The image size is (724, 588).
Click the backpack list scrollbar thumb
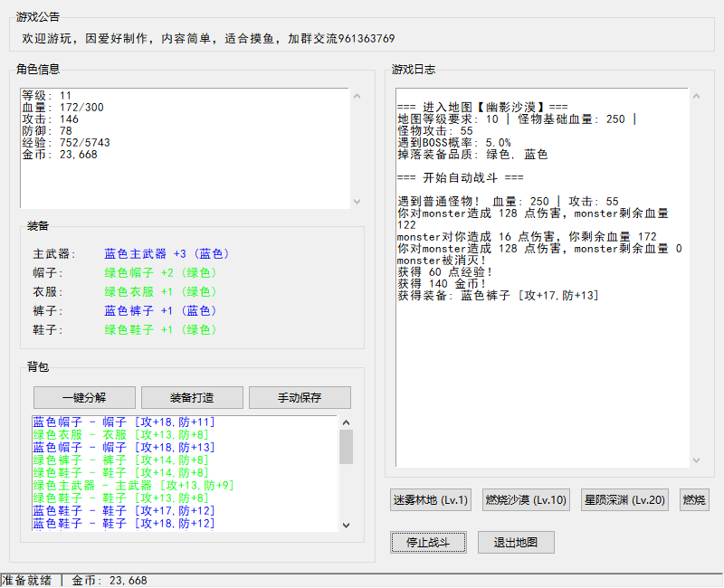[346, 447]
